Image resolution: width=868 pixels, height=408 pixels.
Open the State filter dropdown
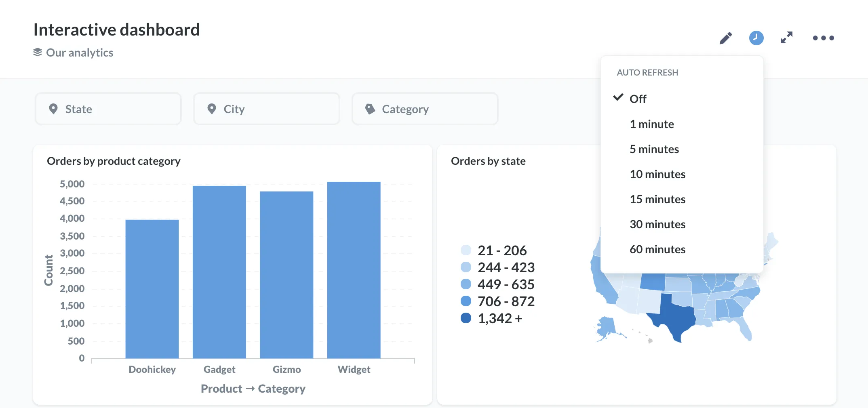click(x=108, y=109)
